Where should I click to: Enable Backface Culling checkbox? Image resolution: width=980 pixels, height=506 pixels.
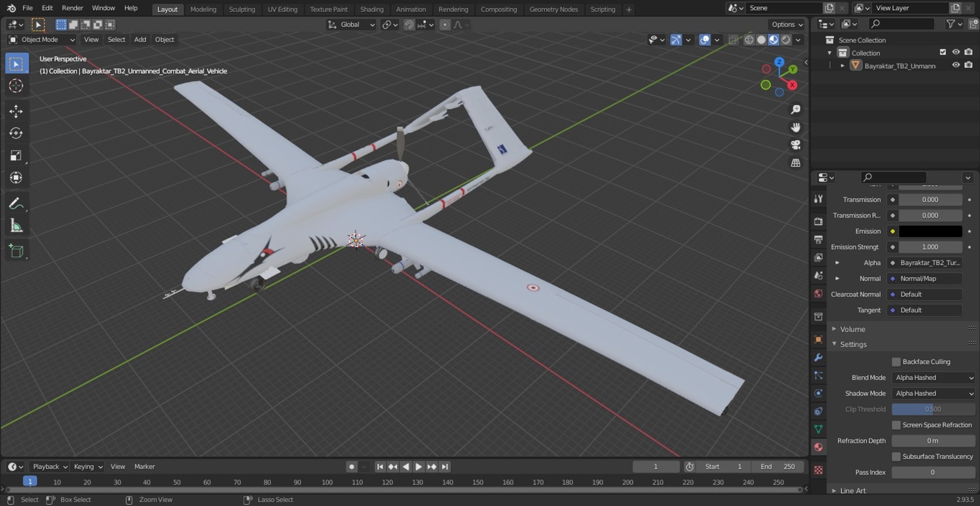tap(896, 362)
